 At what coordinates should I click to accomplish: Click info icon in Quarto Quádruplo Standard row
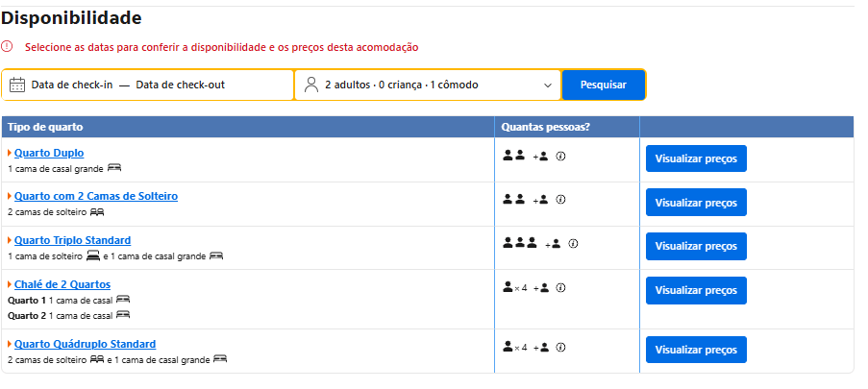(x=560, y=348)
